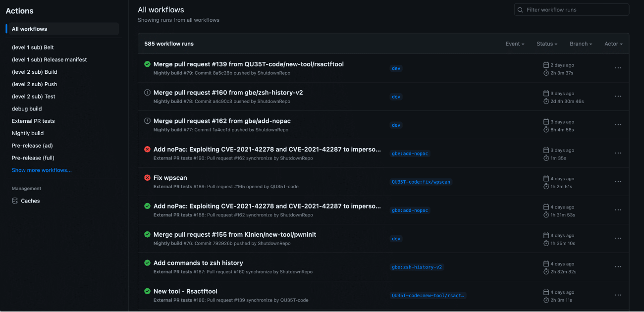Select the "debug build" workflow
Viewport: 644px width, 312px height.
(26, 108)
